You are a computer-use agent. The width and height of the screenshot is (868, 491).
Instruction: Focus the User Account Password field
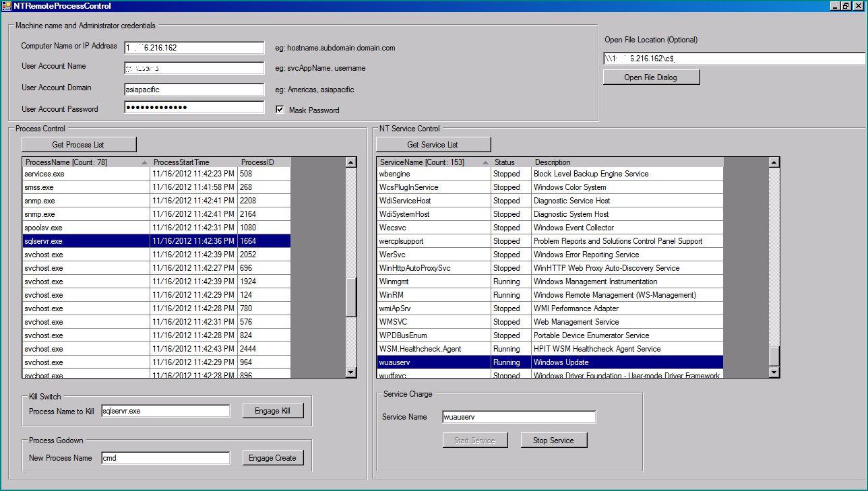194,107
